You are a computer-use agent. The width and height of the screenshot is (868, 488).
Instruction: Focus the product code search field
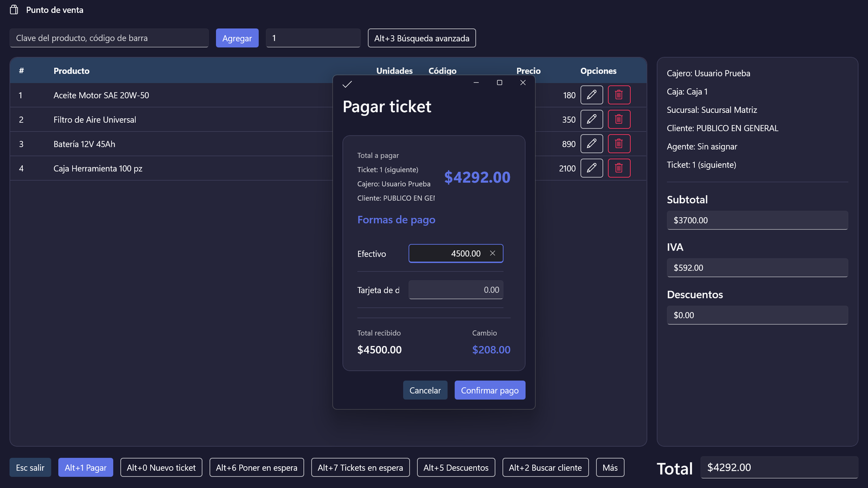tap(109, 38)
